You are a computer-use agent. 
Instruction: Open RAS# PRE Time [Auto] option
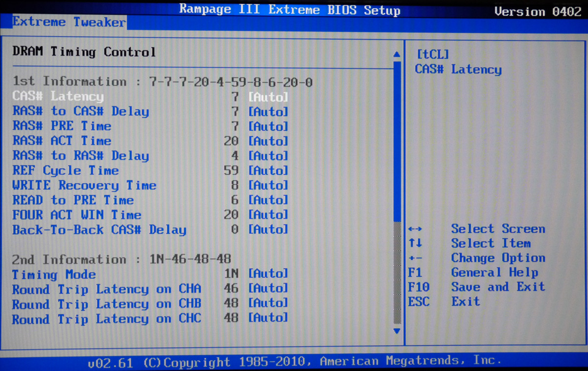click(269, 126)
